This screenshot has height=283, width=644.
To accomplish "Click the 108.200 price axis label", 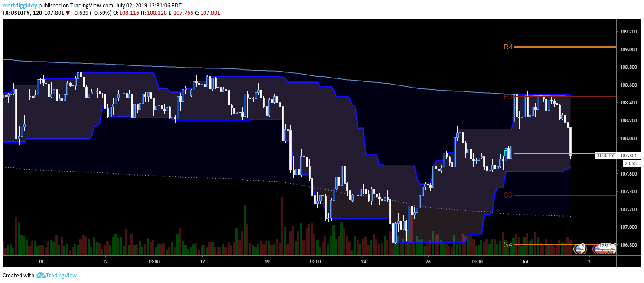I will [628, 120].
